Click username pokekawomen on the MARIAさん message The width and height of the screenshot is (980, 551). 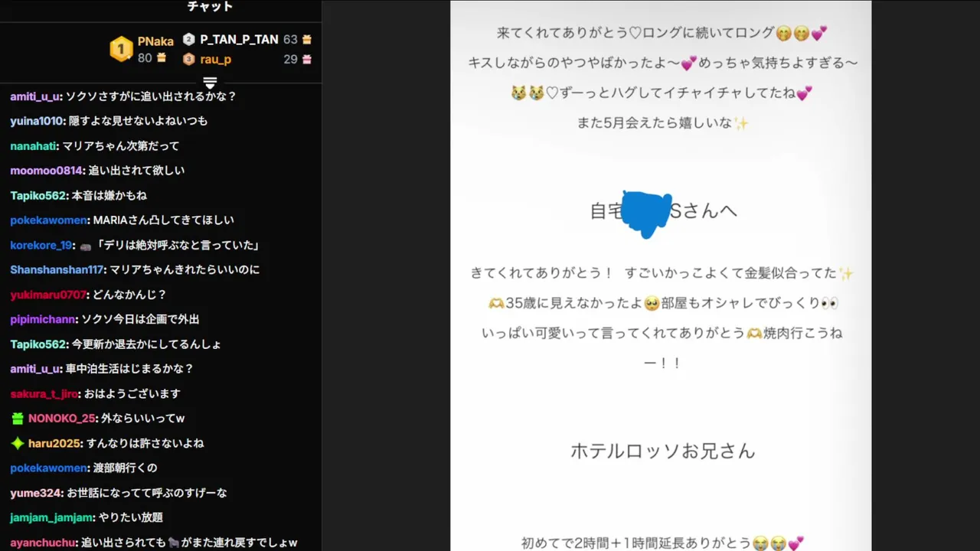pyautogui.click(x=48, y=220)
